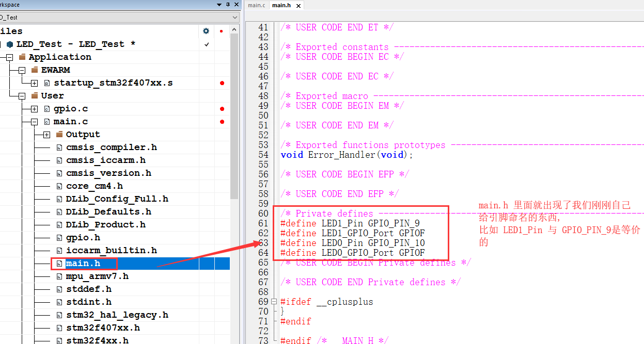The width and height of the screenshot is (644, 344).
Task: Pin the Workspace panel with pushpin icon
Action: click(228, 5)
